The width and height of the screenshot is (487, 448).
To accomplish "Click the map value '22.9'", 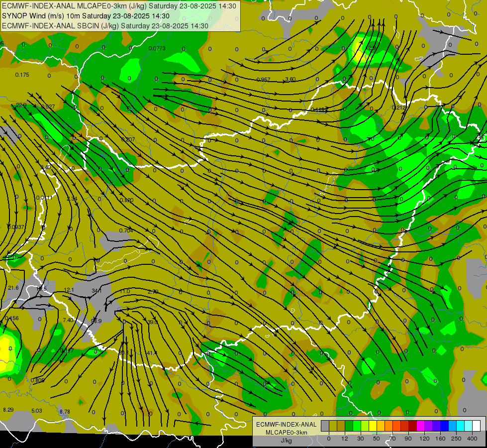I will [x=21, y=106].
